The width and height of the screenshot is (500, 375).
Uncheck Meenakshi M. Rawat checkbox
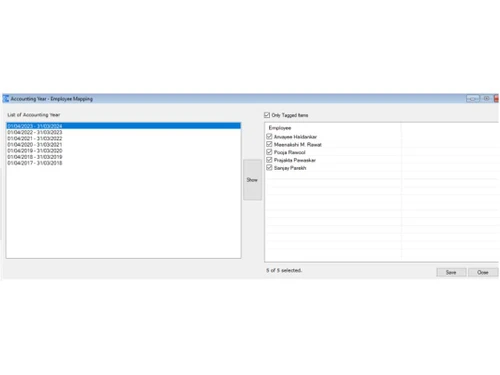(x=269, y=144)
